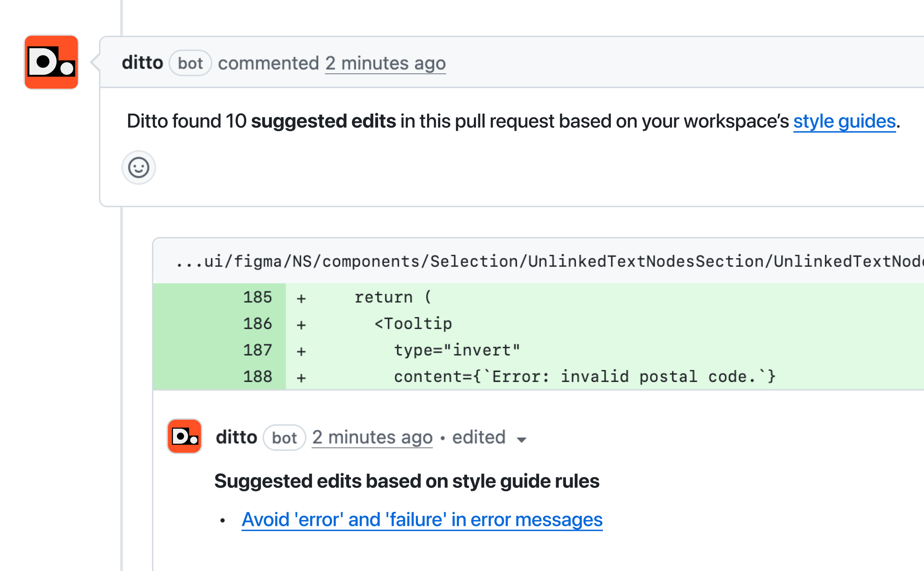924x571 pixels.
Task: Click the small ditto avatar in review comment
Action: pos(184,436)
